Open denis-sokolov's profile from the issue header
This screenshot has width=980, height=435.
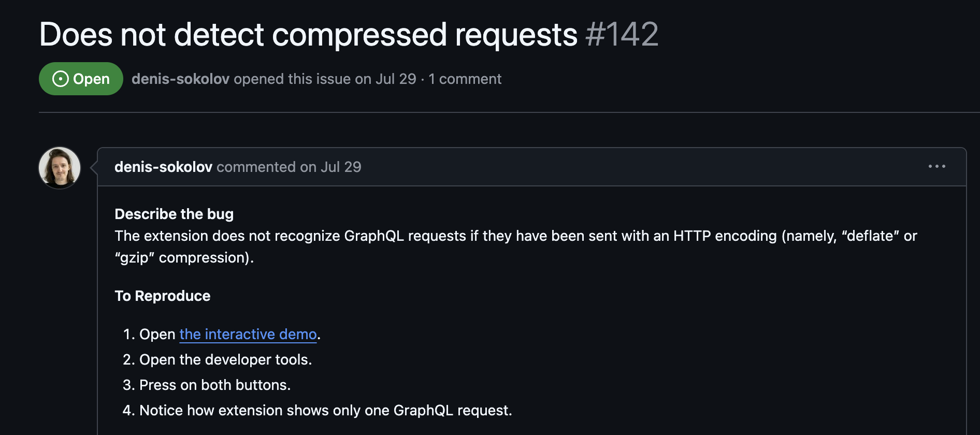click(180, 79)
